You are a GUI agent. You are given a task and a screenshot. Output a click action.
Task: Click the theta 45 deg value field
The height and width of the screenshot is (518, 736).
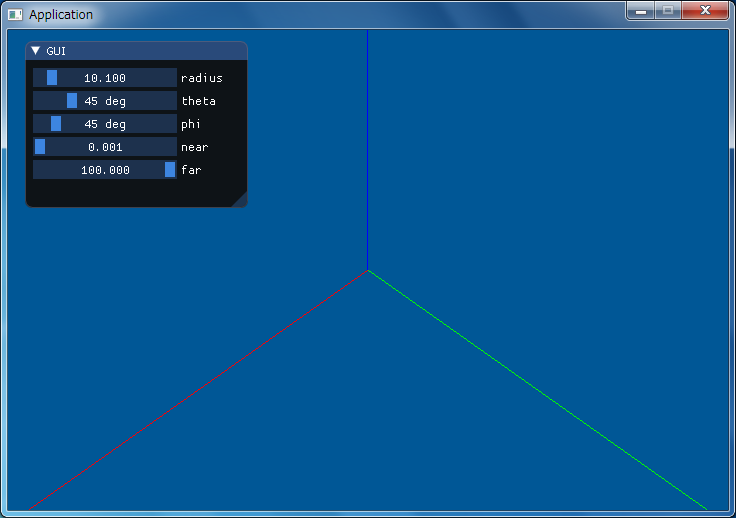pyautogui.click(x=105, y=100)
